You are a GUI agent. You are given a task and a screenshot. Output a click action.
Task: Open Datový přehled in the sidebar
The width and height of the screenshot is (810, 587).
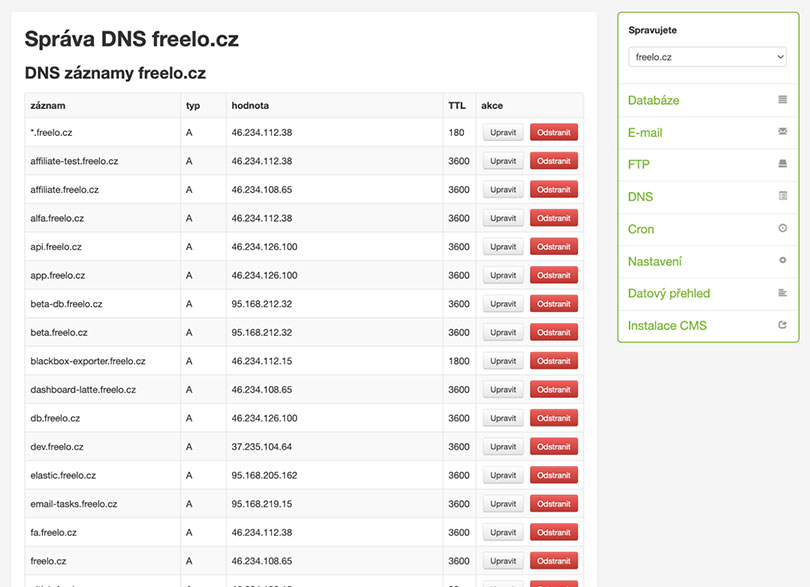(669, 294)
